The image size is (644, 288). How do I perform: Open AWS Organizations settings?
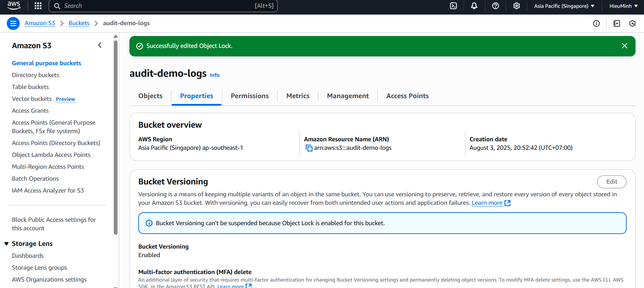tap(49, 280)
